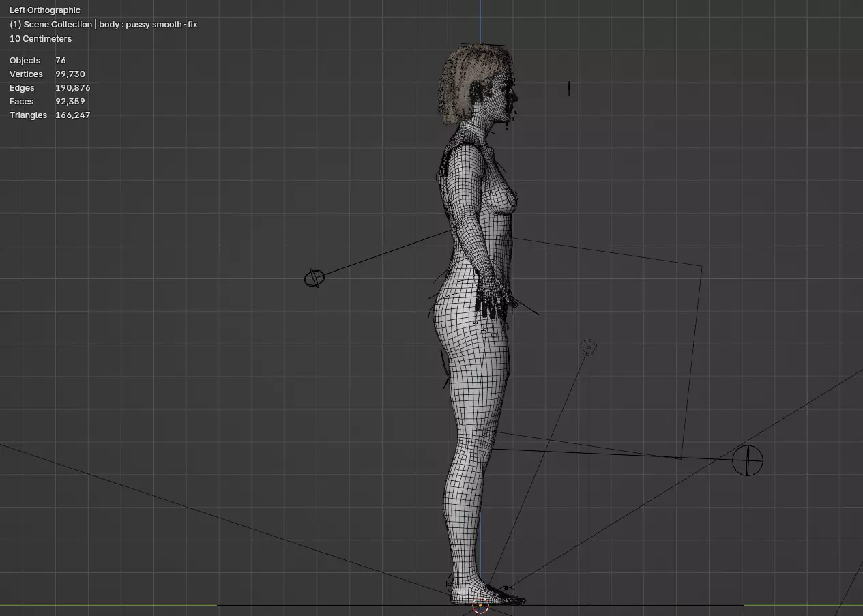863x616 pixels.
Task: Click the Edges value '190,876'
Action: click(x=73, y=88)
